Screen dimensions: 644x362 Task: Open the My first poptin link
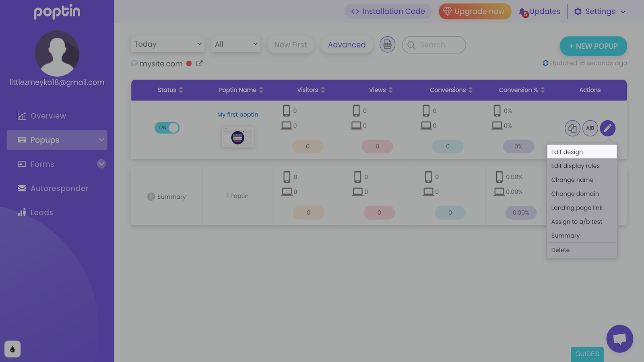[237, 115]
